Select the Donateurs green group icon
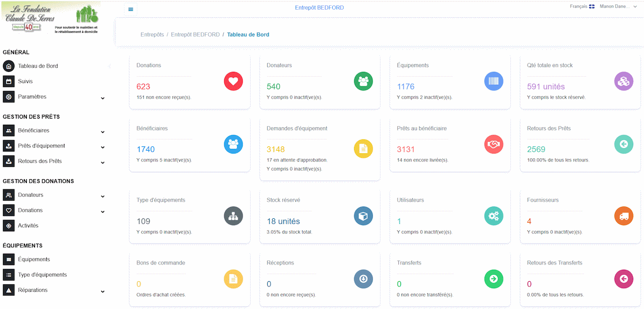Image resolution: width=644 pixels, height=309 pixels. click(x=363, y=81)
